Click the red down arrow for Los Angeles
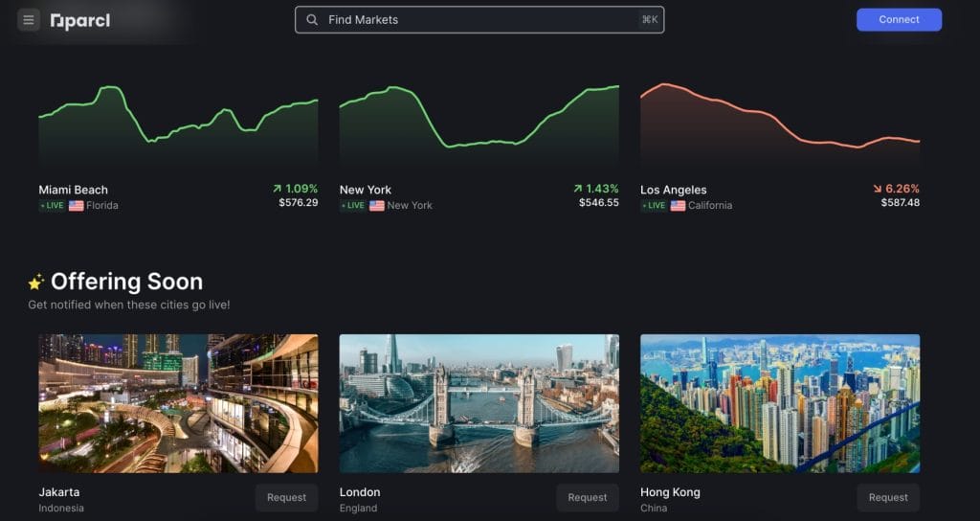Image resolution: width=980 pixels, height=521 pixels. 878,189
